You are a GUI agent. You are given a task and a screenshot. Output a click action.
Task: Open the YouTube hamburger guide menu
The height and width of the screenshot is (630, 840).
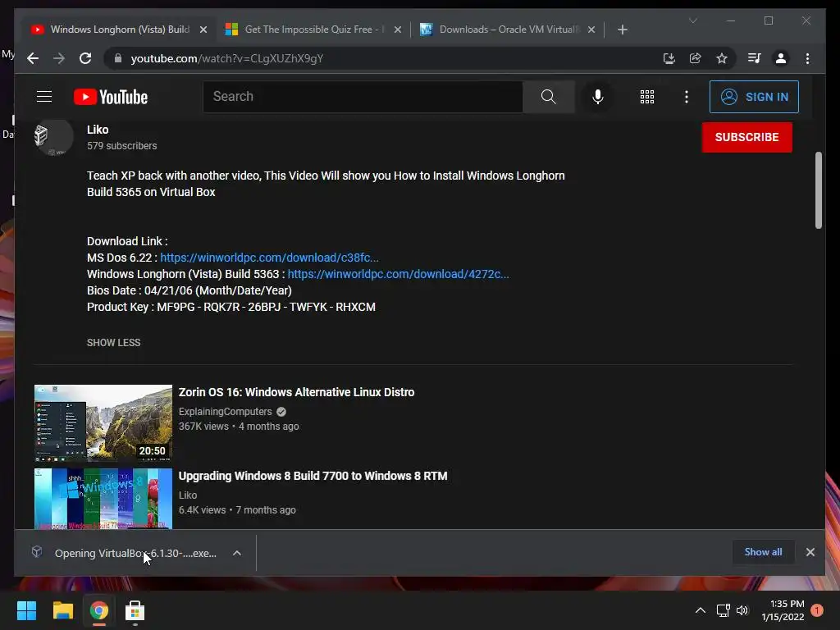click(x=44, y=97)
